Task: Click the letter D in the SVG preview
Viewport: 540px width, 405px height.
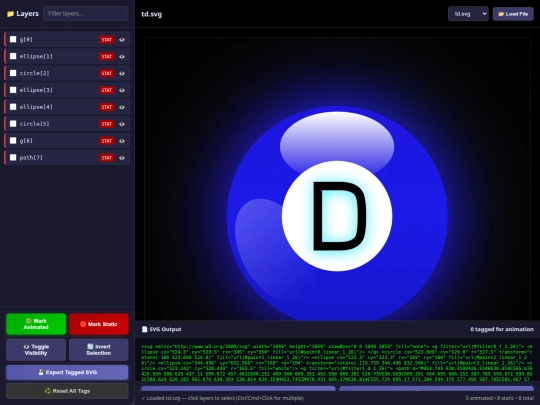Action: click(340, 216)
